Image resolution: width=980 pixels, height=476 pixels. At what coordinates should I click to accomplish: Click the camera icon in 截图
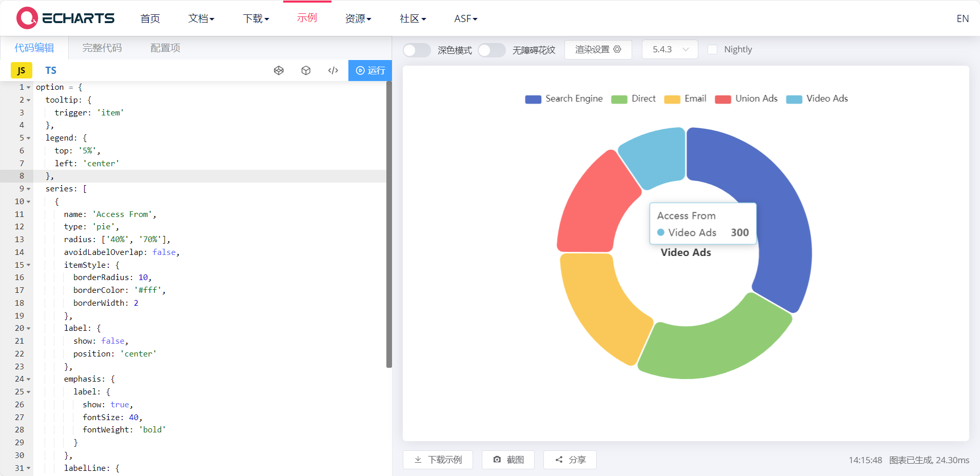(x=497, y=460)
